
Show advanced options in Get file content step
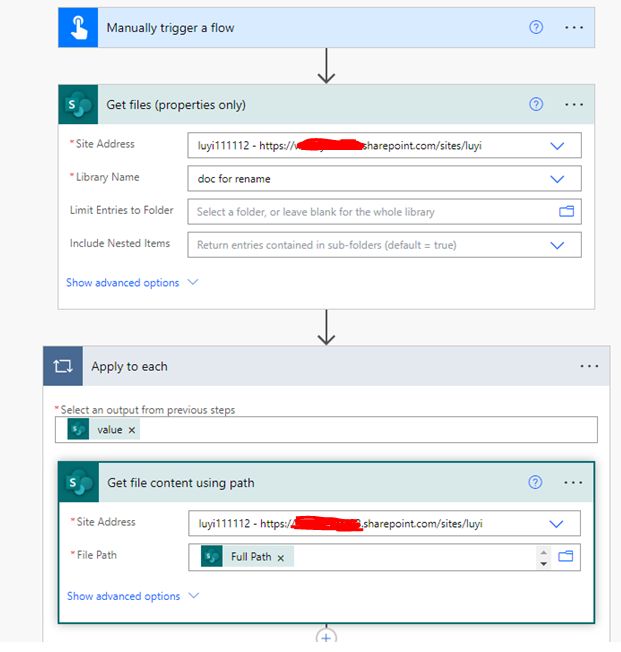[133, 596]
